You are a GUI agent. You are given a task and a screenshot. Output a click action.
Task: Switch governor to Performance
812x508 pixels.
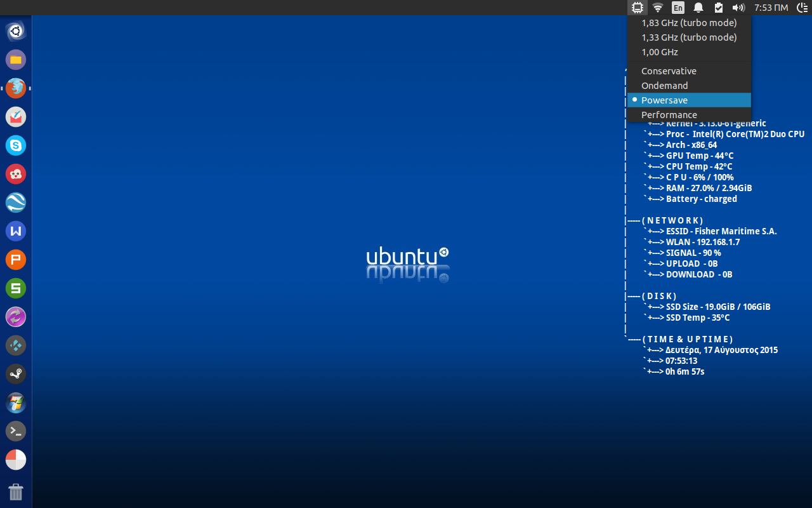(669, 115)
